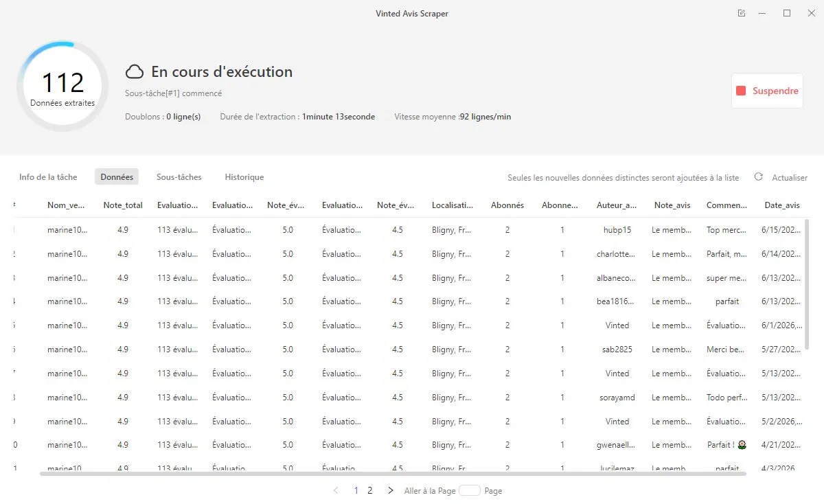Select the albaneco... author cell

(x=617, y=278)
